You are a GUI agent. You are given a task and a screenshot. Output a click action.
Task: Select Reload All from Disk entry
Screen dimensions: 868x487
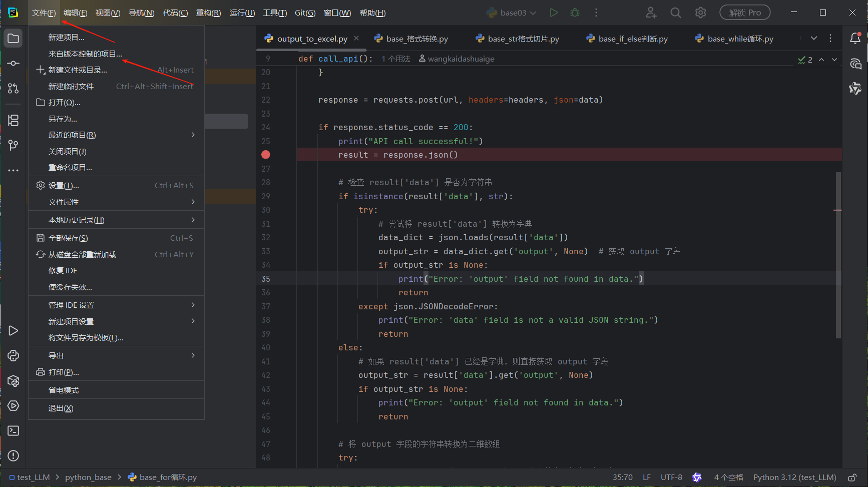tap(116, 255)
